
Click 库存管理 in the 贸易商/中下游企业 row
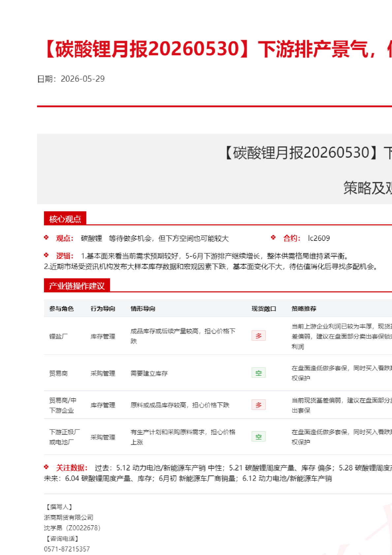(103, 405)
